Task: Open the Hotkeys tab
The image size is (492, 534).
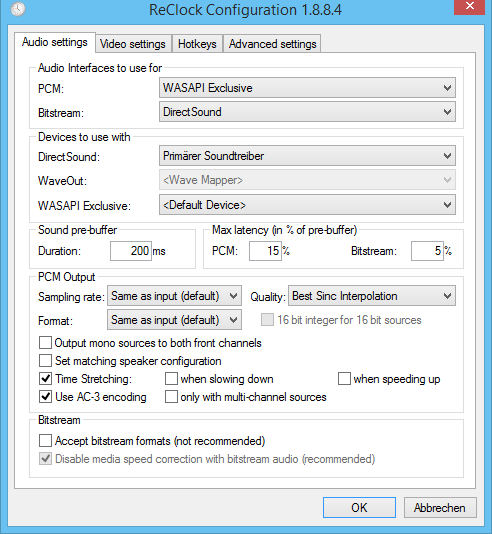Action: click(x=197, y=44)
